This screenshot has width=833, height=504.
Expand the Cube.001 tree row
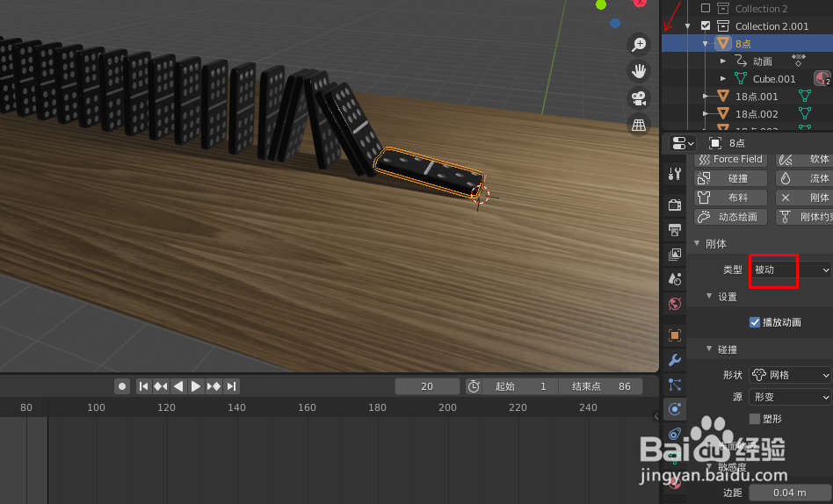coord(723,79)
